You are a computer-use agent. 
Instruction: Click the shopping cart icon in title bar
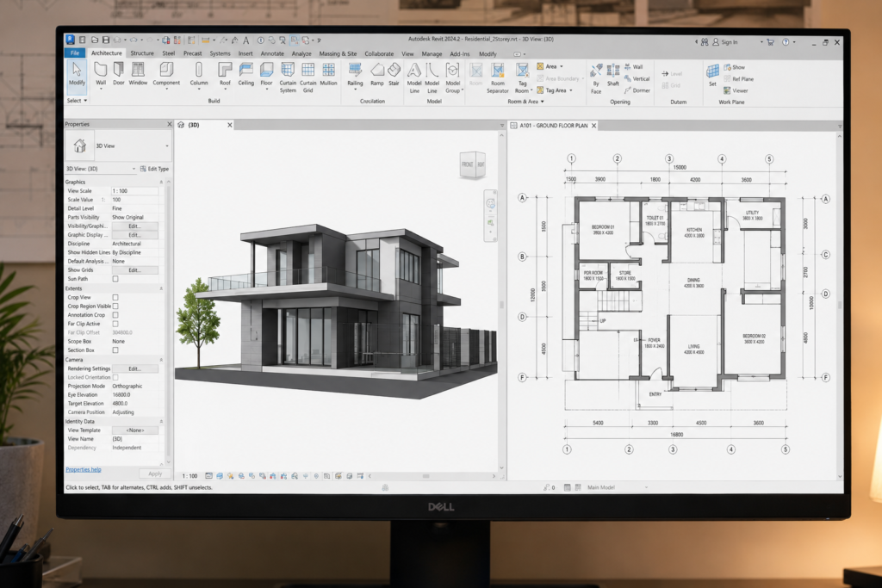tap(770, 42)
